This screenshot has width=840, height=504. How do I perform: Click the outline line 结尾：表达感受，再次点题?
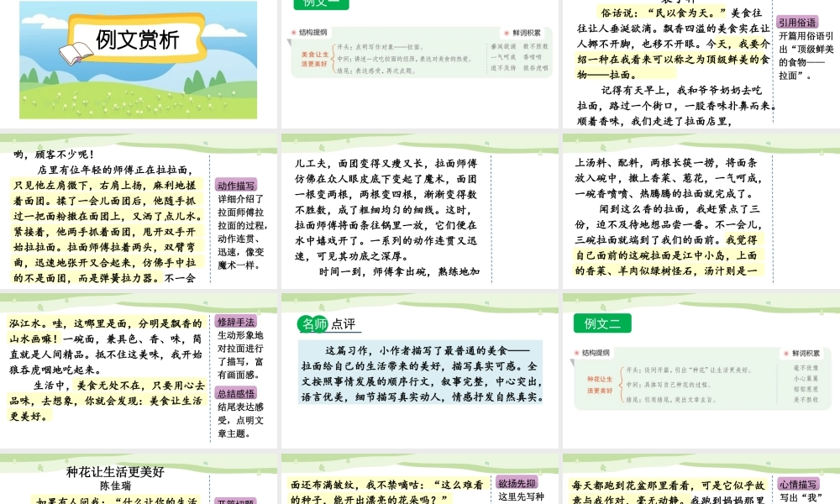pos(375,71)
